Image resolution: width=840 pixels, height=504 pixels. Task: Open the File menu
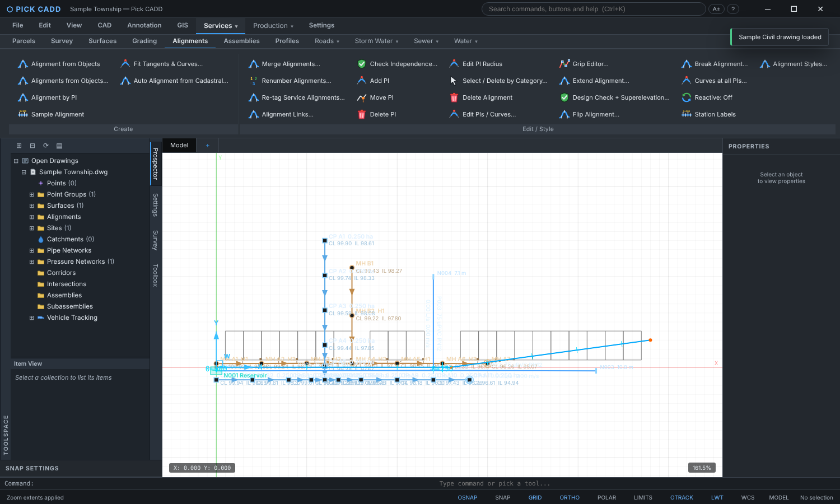click(x=18, y=25)
